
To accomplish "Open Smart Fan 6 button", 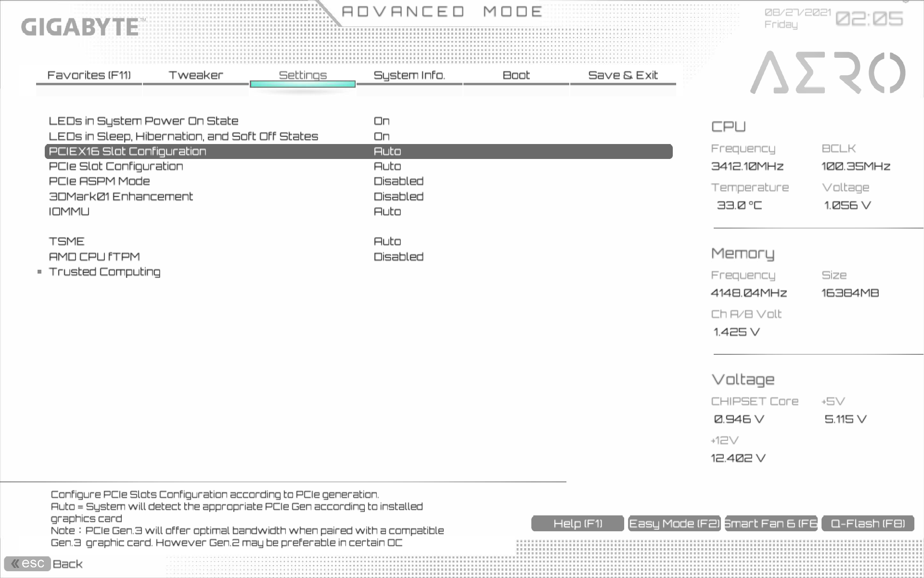I will tap(771, 524).
